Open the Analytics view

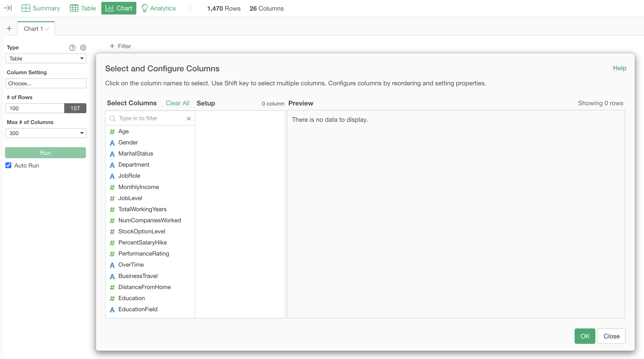(159, 8)
